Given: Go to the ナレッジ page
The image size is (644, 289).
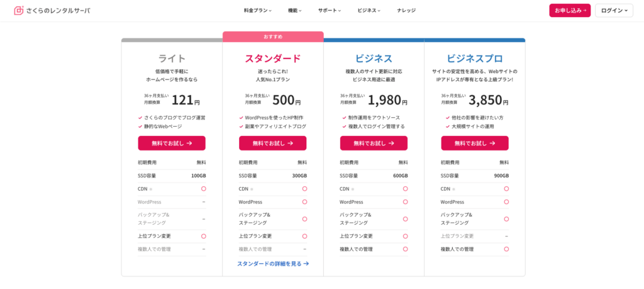Looking at the screenshot, I should coord(406,11).
